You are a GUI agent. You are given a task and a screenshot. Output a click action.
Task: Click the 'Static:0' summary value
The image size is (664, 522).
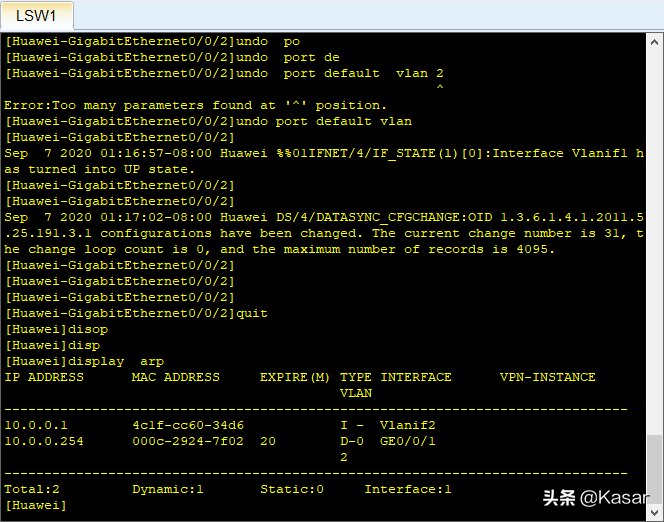pyautogui.click(x=292, y=489)
